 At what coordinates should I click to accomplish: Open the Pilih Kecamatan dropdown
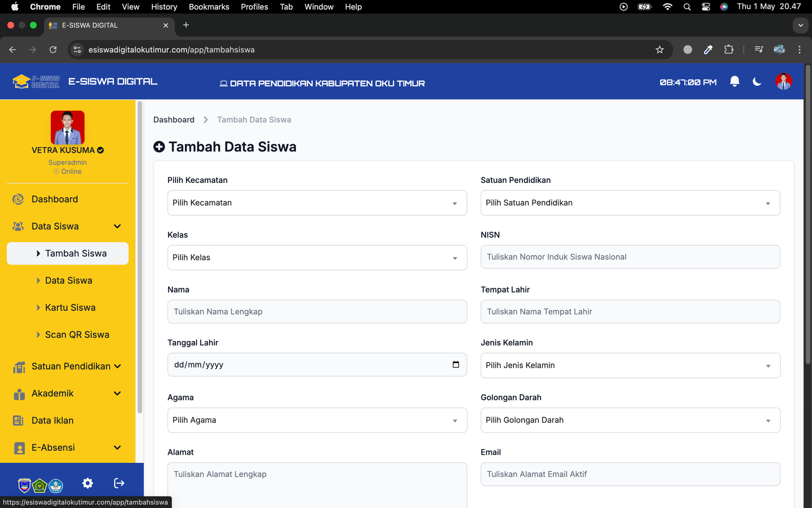pos(317,203)
